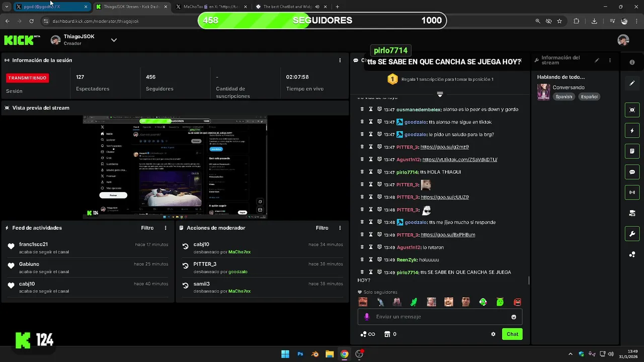Screen dimensions: 644x362
Task: Open the moderator actions three-dot menu
Action: tap(340, 228)
